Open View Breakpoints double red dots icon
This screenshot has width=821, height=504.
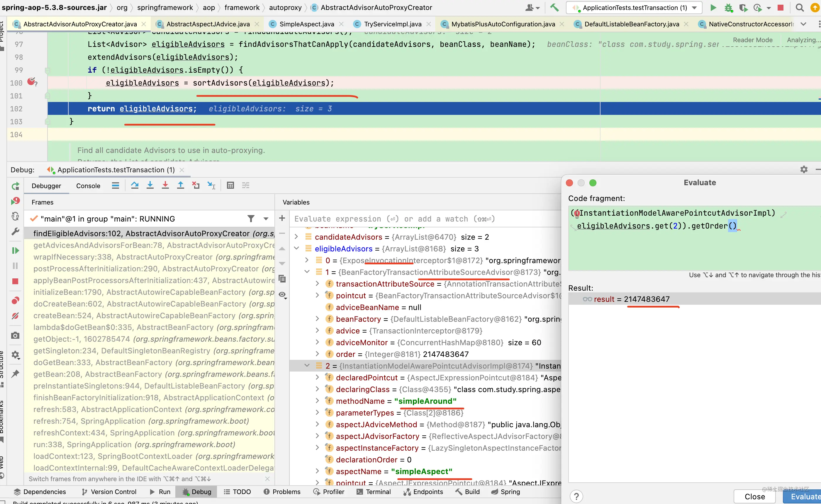coord(15,300)
